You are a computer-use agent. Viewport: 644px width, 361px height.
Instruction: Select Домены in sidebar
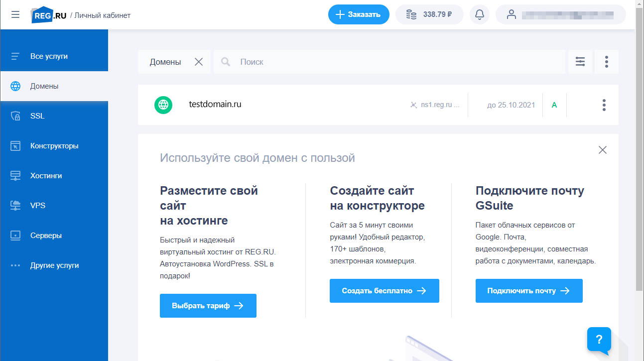pyautogui.click(x=54, y=86)
